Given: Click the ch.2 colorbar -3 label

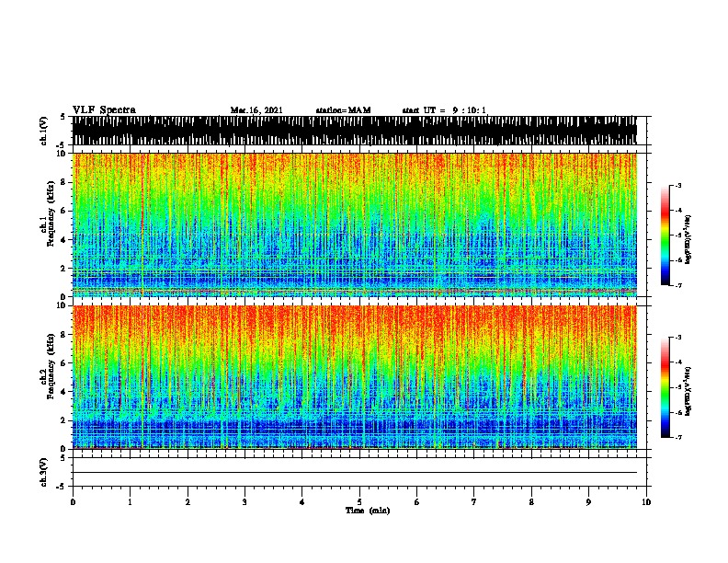Looking at the screenshot, I should pos(678,338).
